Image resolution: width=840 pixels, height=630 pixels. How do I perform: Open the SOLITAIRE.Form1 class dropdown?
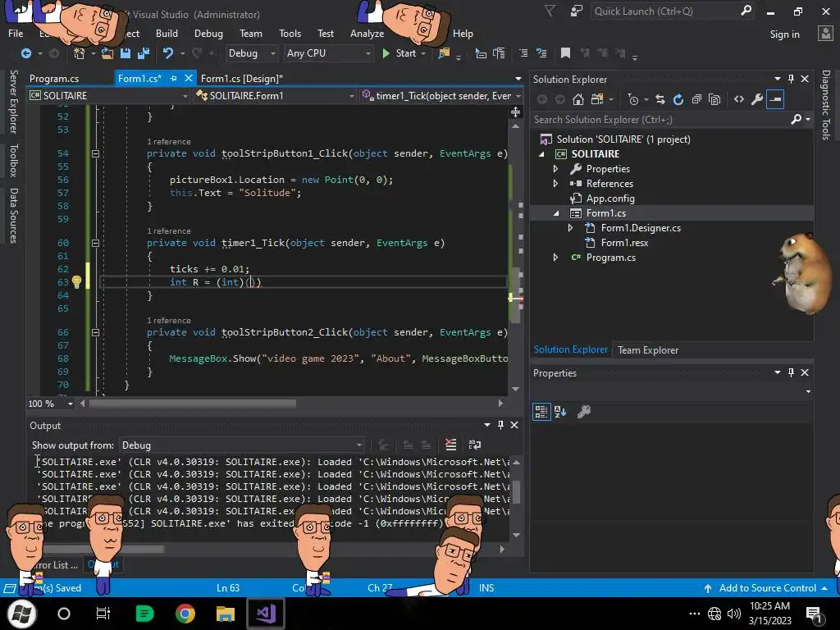click(x=276, y=95)
